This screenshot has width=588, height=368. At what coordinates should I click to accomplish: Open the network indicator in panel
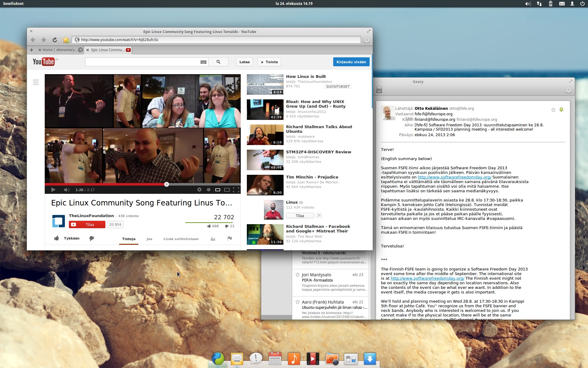pos(539,4)
